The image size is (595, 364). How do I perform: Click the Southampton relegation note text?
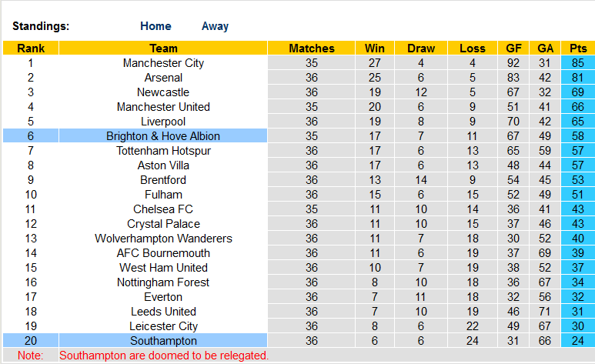pos(164,356)
